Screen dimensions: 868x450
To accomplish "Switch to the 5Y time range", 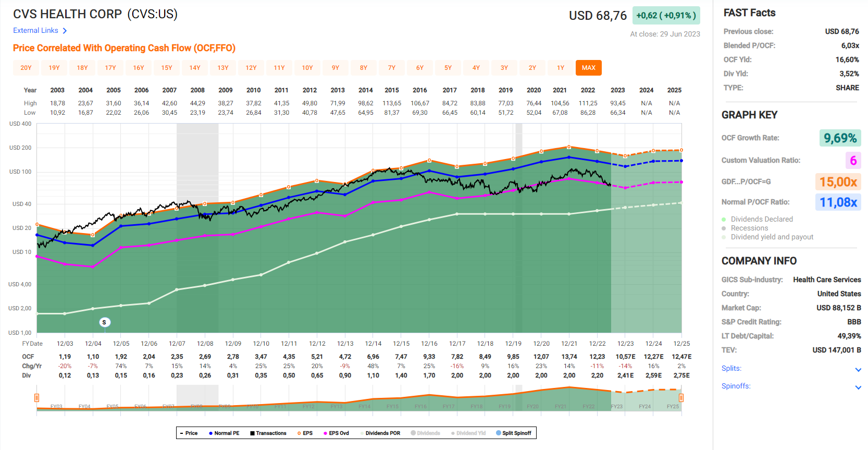I will pyautogui.click(x=448, y=68).
